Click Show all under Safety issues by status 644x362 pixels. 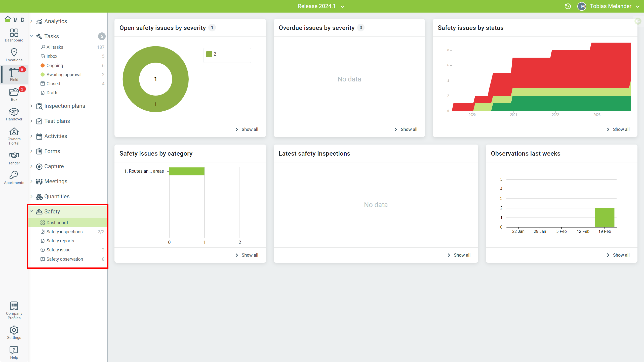(618, 129)
